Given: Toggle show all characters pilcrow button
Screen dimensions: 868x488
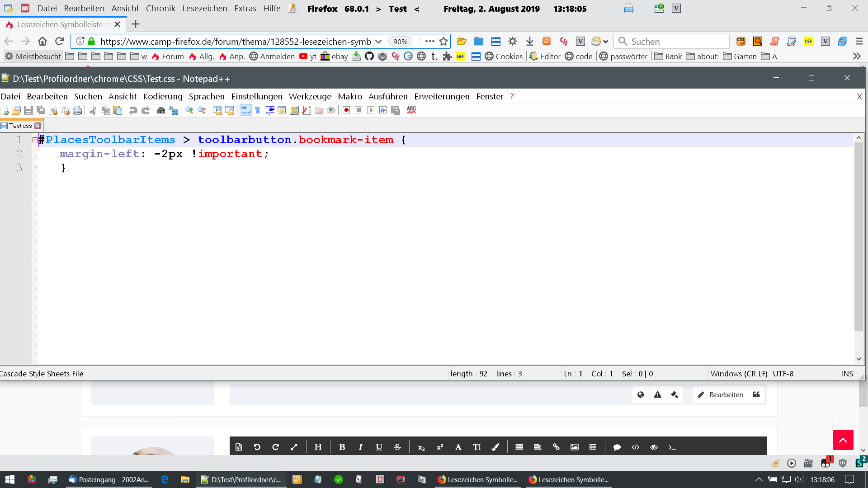Looking at the screenshot, I should [x=258, y=110].
